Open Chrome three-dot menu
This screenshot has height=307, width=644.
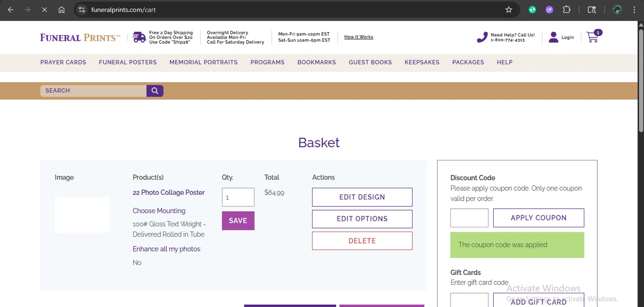click(x=635, y=9)
